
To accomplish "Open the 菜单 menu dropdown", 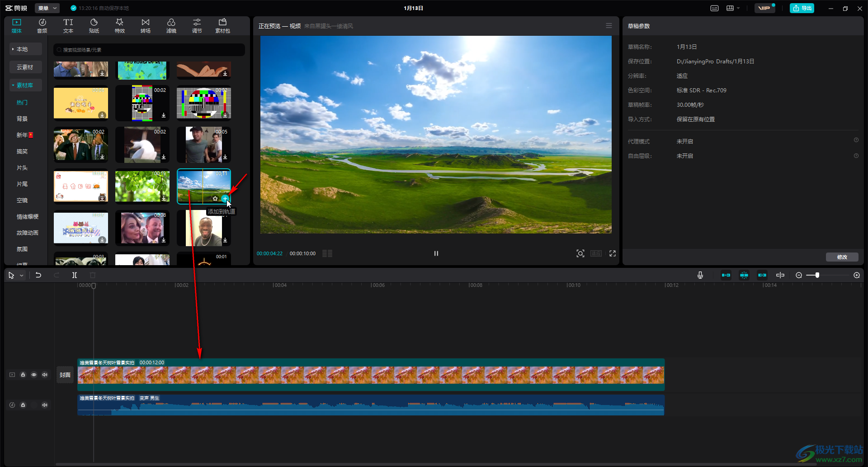I will (47, 8).
